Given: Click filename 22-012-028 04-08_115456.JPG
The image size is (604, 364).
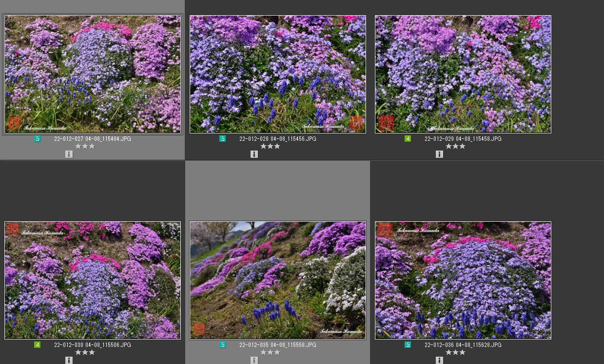Looking at the screenshot, I should tap(277, 139).
